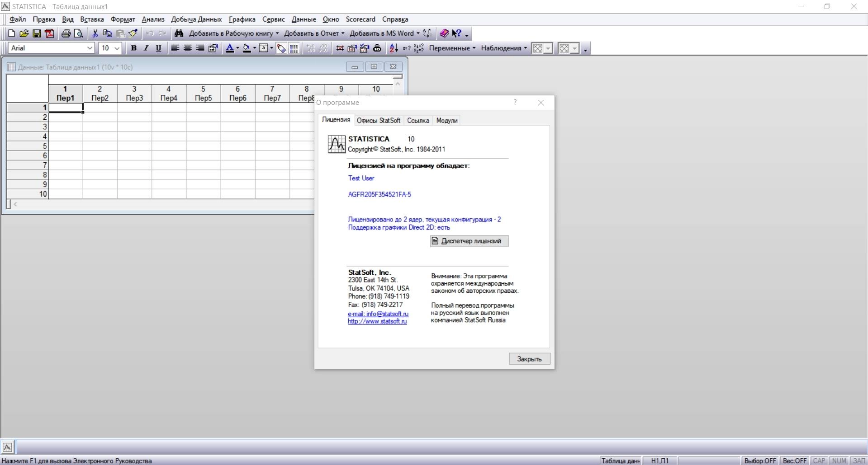Screen dimensions: 868x465
Task: Open the help book icon in the toolbar
Action: click(x=444, y=33)
